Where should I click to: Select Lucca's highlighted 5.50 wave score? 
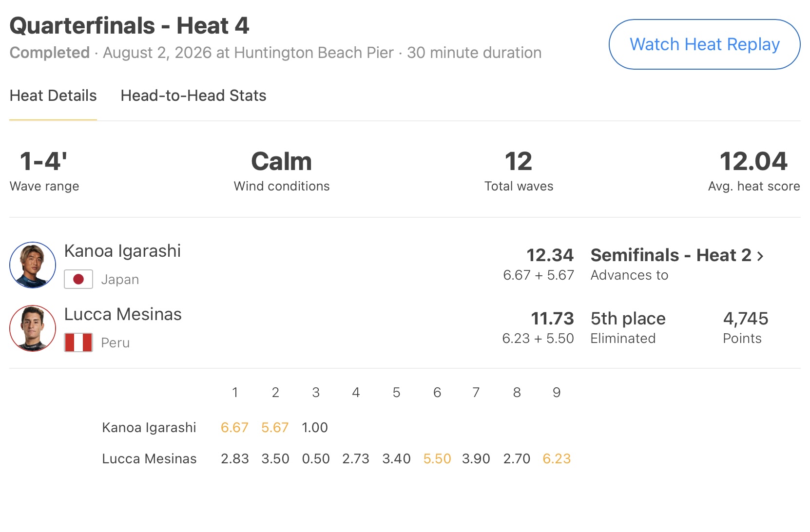click(437, 459)
